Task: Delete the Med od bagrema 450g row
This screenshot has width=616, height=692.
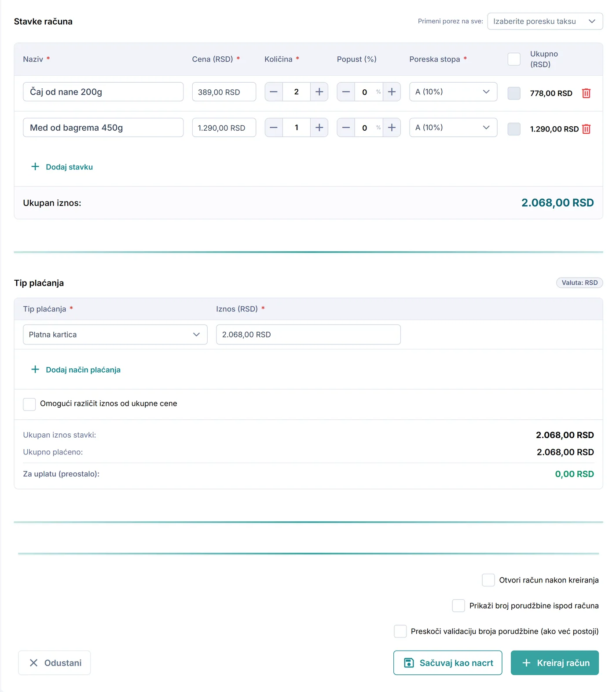Action: pyautogui.click(x=586, y=128)
